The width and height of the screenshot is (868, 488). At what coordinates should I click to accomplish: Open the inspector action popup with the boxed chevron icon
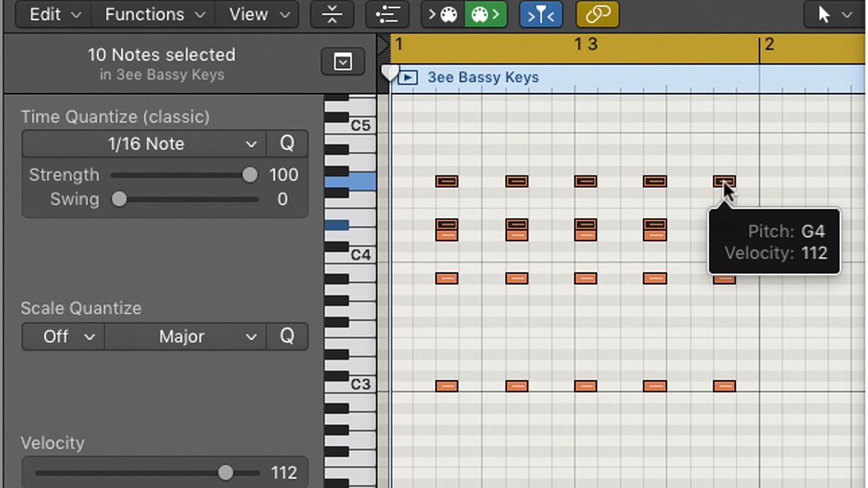point(341,61)
